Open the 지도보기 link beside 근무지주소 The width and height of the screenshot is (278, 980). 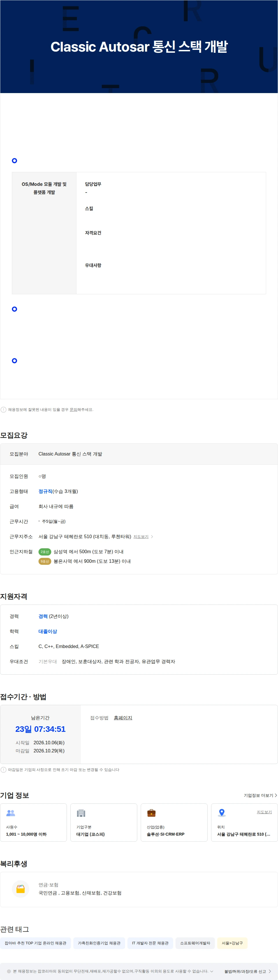tap(140, 536)
